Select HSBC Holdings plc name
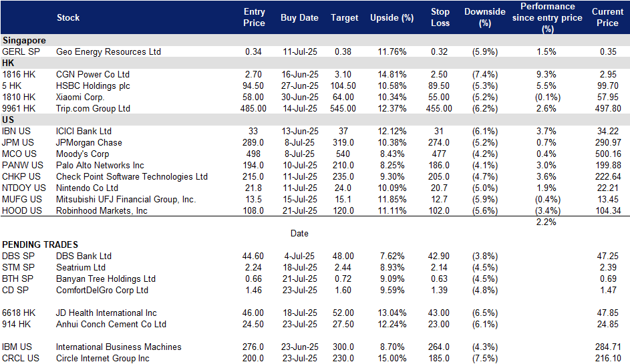The height and width of the screenshot is (364, 630). coord(94,86)
